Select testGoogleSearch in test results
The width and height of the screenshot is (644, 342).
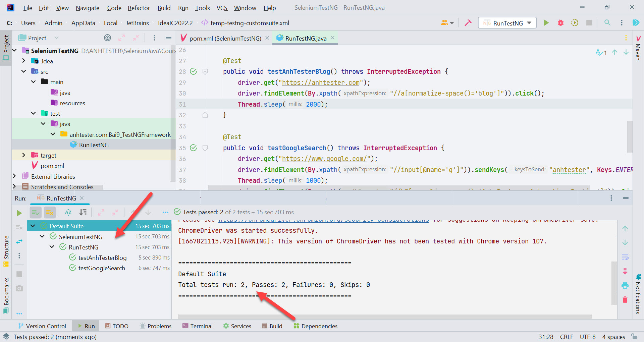click(x=102, y=268)
